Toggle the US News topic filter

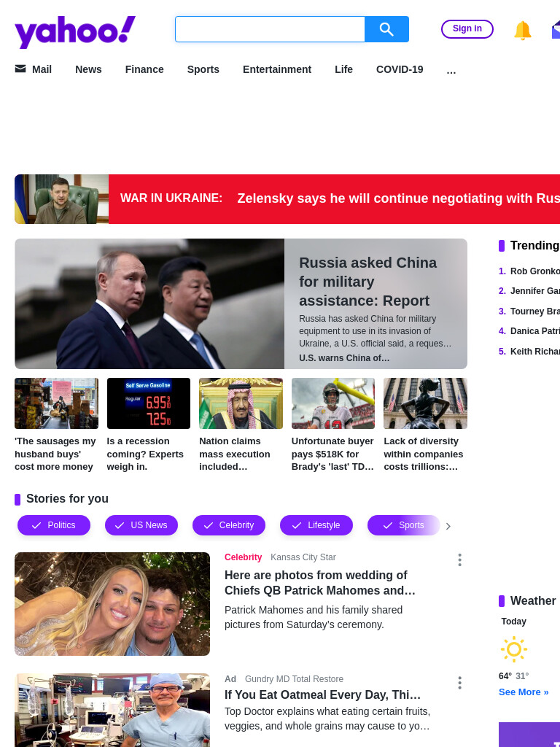(141, 525)
